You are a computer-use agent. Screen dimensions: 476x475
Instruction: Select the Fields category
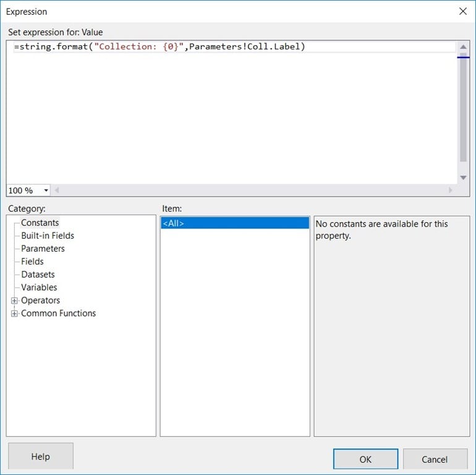(x=32, y=262)
